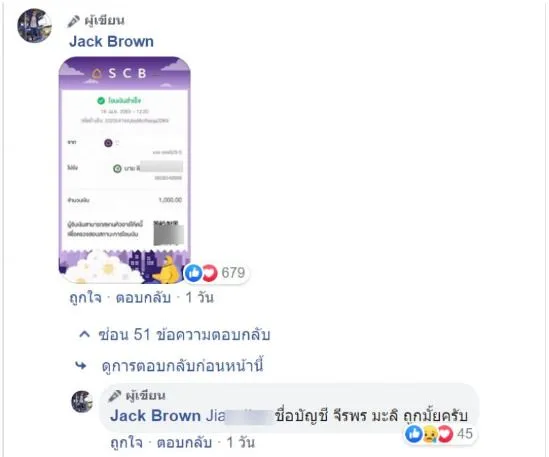Image resolution: width=549 pixels, height=457 pixels.
Task: Like the top comment via ถูกใจ
Action: point(85,298)
